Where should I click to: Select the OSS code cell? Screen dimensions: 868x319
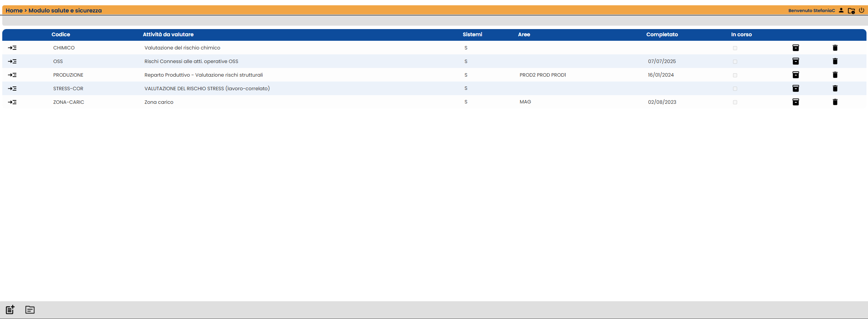58,62
